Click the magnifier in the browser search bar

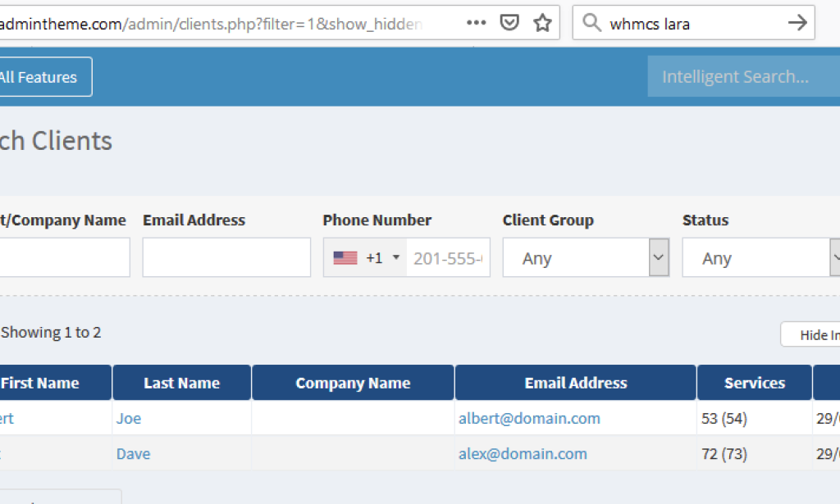click(591, 23)
